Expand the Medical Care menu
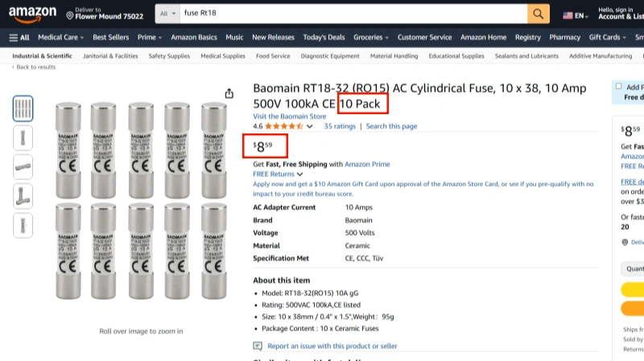Screen dimensions: 644x361 click(60, 37)
